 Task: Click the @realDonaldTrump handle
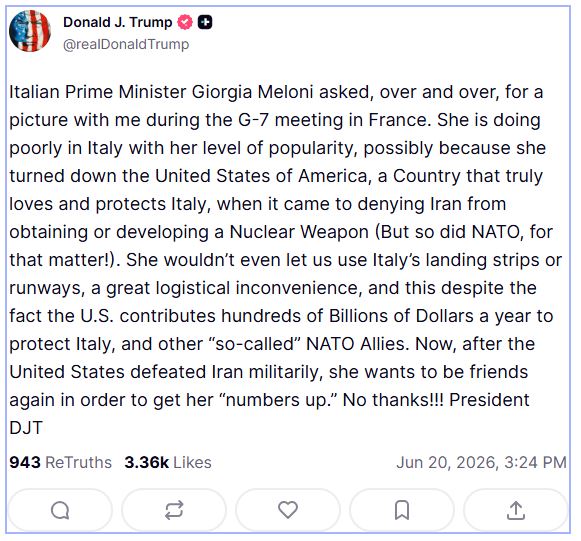click(126, 44)
